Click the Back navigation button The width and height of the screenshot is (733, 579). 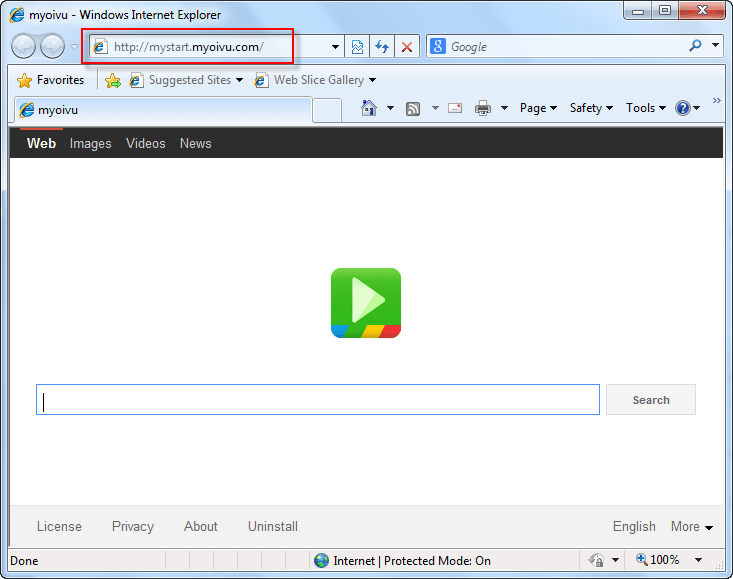pos(23,47)
